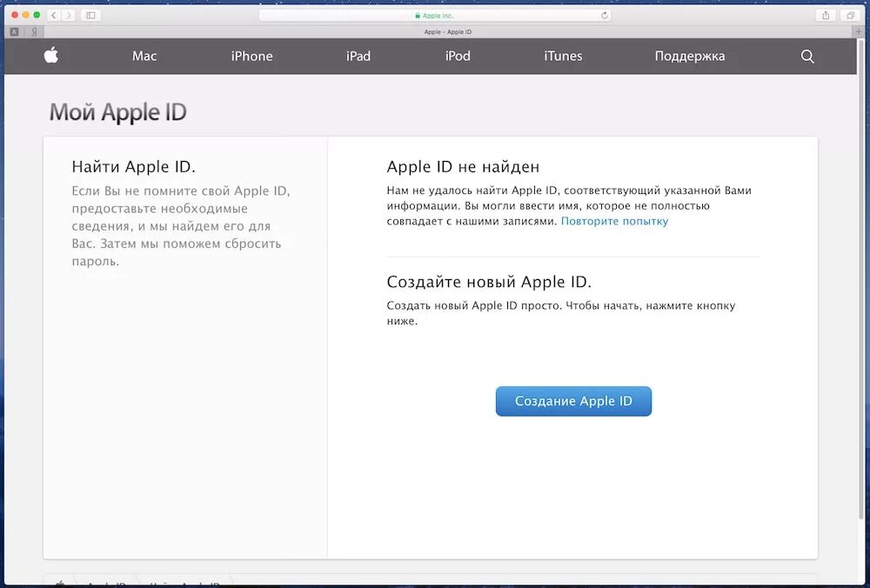Toggle the Safari sidebar button
The width and height of the screenshot is (870, 588).
point(90,16)
